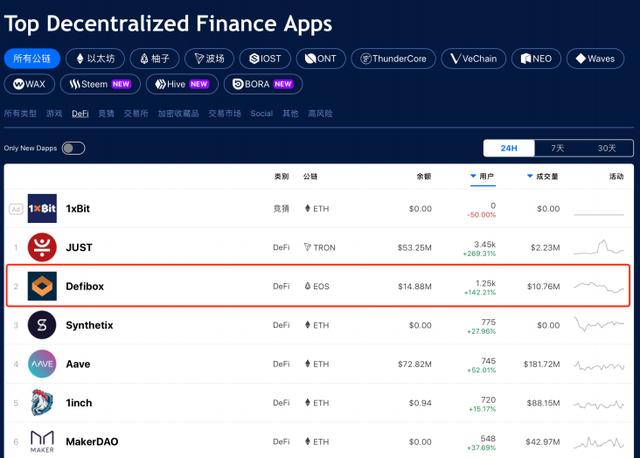Filter by the ONT chain

(321, 58)
